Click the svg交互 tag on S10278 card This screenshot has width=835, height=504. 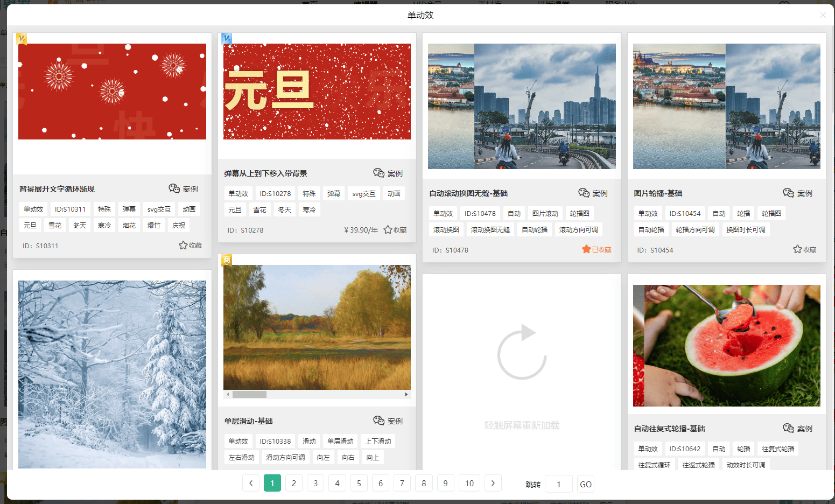[364, 193]
